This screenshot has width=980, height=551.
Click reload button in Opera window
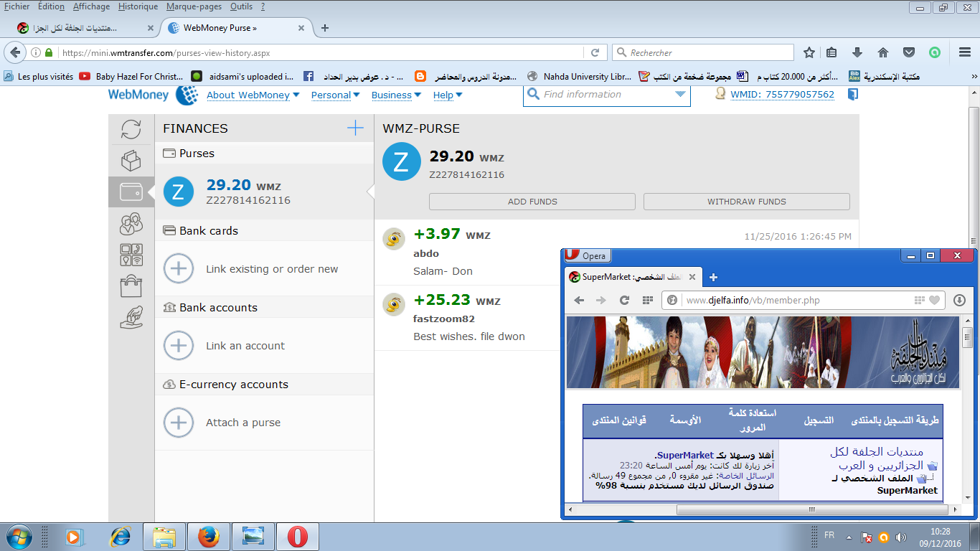624,301
